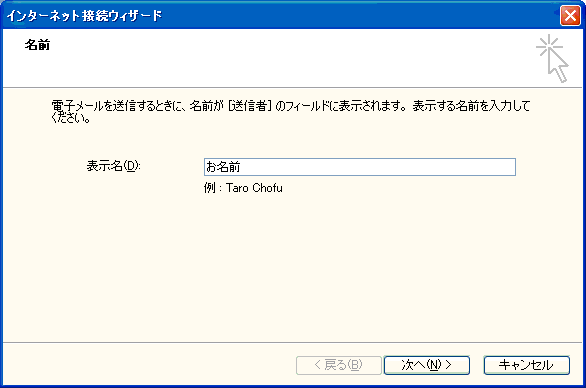Place cursor after お名前 text in field
586x388 pixels.
(242, 167)
